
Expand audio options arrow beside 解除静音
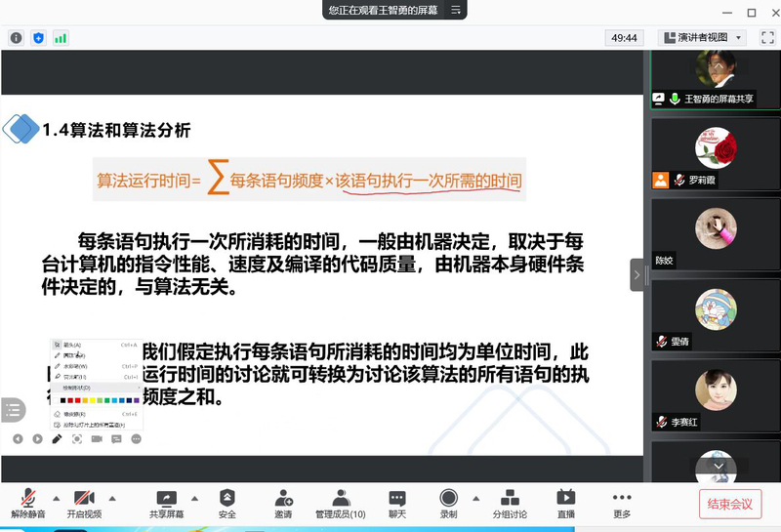[x=57, y=498]
